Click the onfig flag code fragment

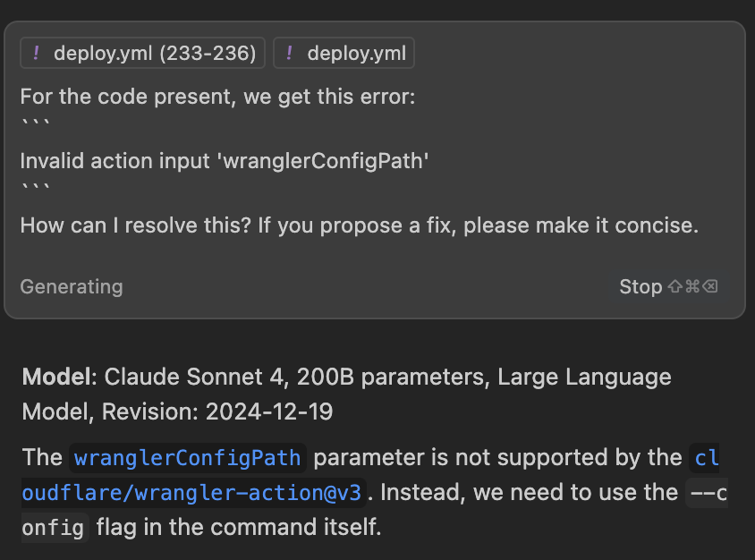pyautogui.click(x=55, y=528)
